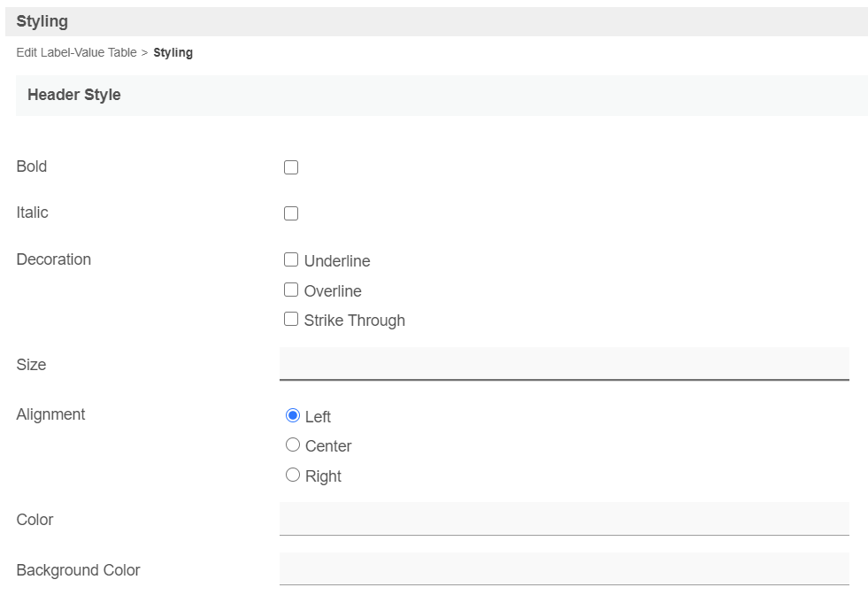The image size is (868, 603).
Task: Click the Background Color label text
Action: coord(78,570)
